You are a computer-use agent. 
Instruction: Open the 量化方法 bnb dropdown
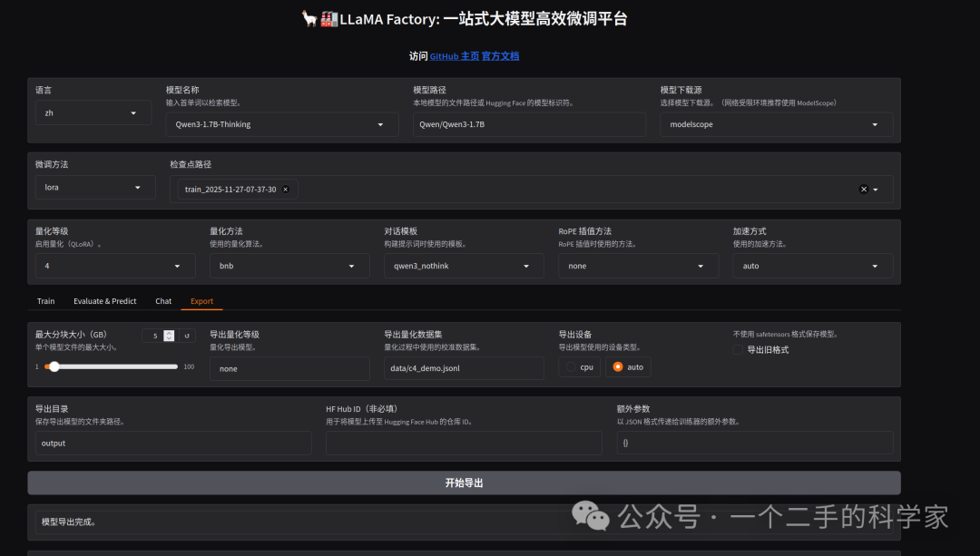(x=289, y=266)
